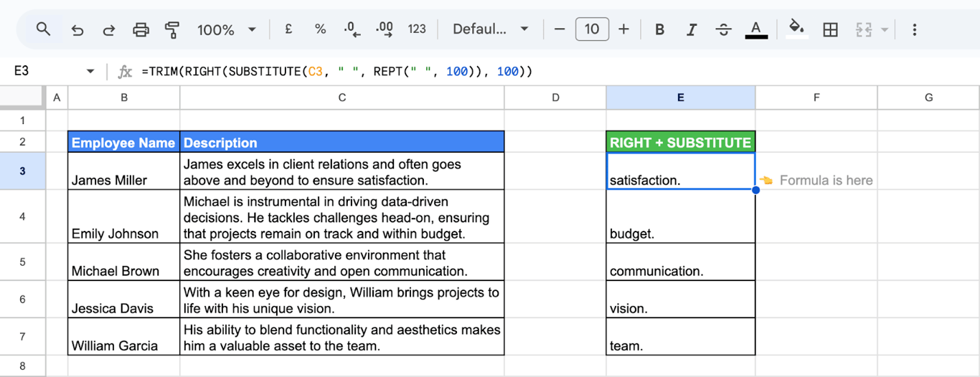
Task: Open the Default font dropdown
Action: coord(490,29)
